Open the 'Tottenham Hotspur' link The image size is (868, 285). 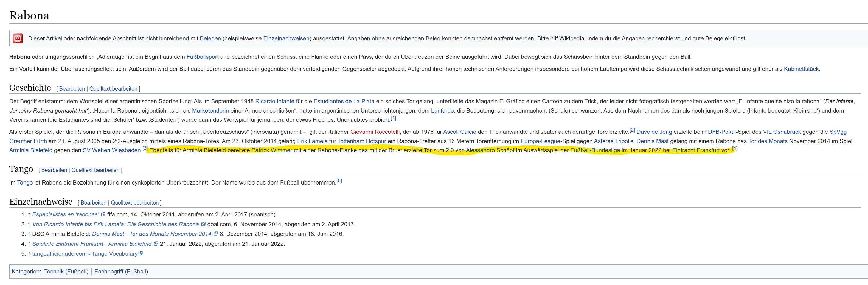(362, 141)
